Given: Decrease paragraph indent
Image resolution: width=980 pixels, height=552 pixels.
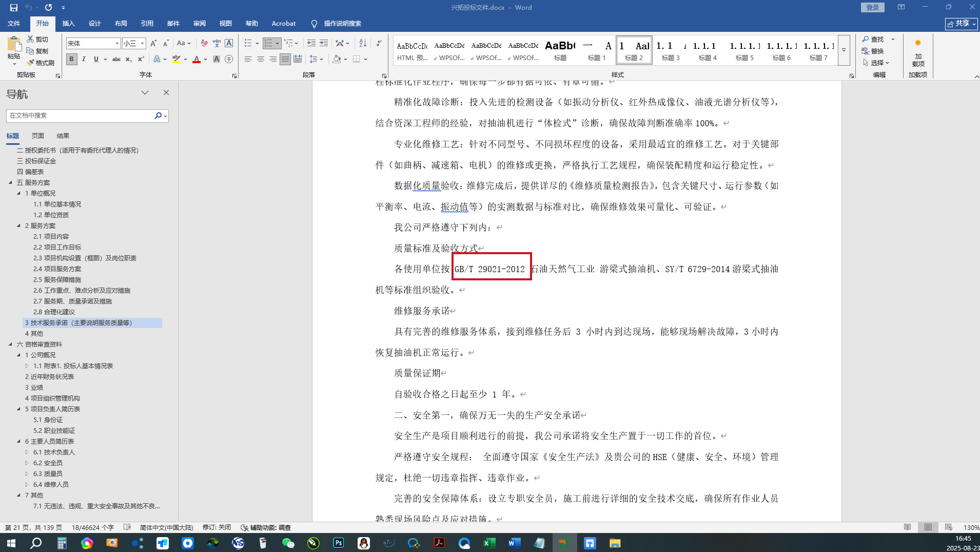Looking at the screenshot, I should 311,44.
